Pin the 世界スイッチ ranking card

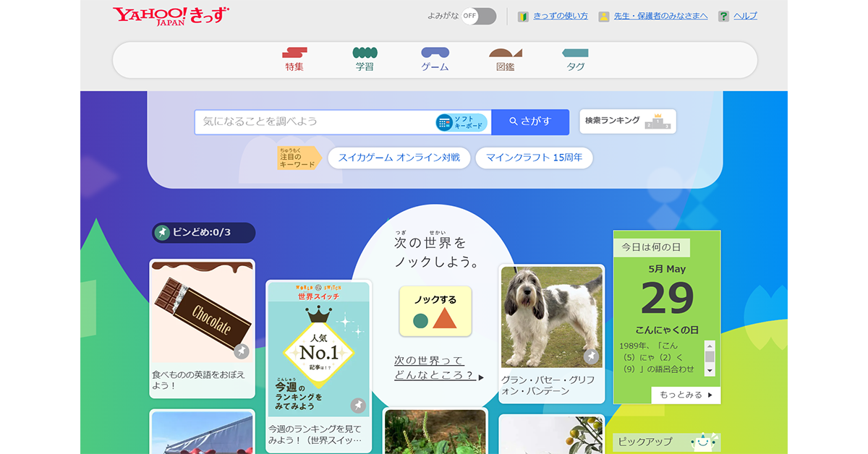(358, 404)
